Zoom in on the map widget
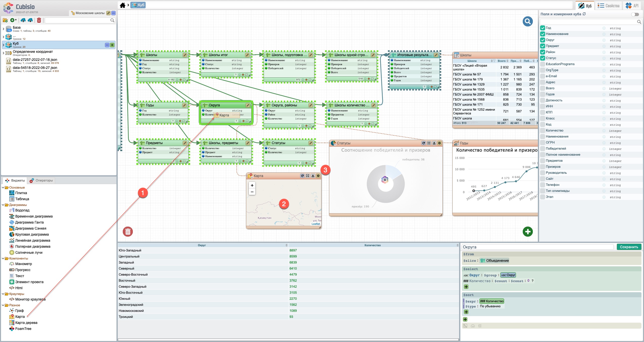 point(252,185)
